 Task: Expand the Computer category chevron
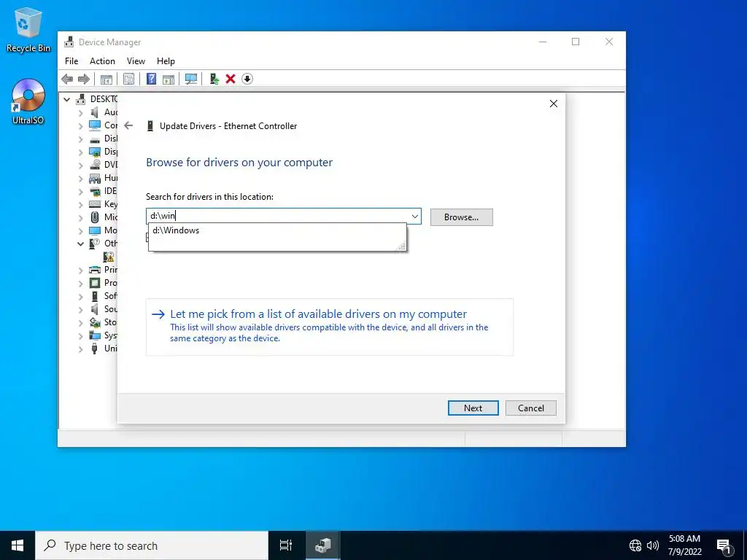(80, 125)
